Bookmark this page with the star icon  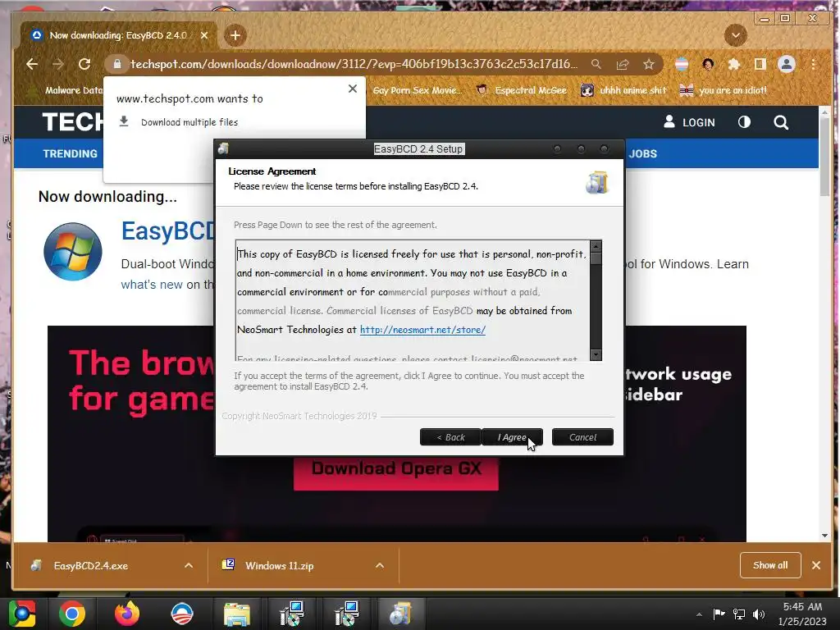pos(649,64)
